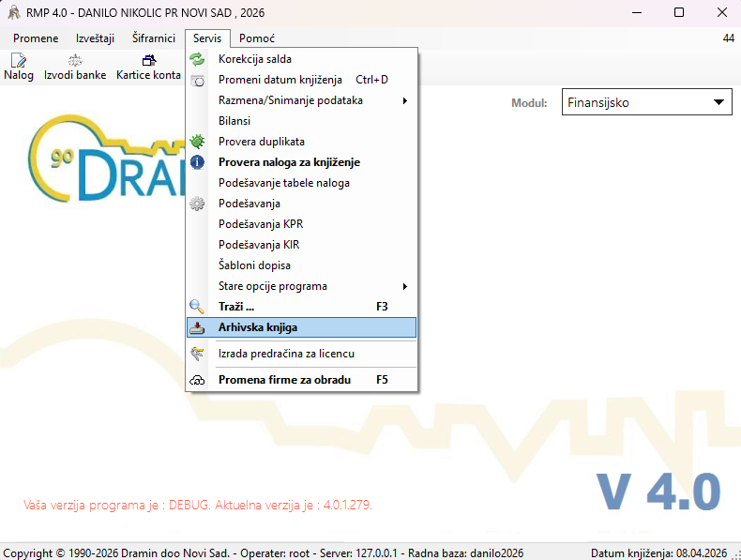The width and height of the screenshot is (741, 560).
Task: Select the highlighted Arhivska knjiga entry
Action: [301, 327]
